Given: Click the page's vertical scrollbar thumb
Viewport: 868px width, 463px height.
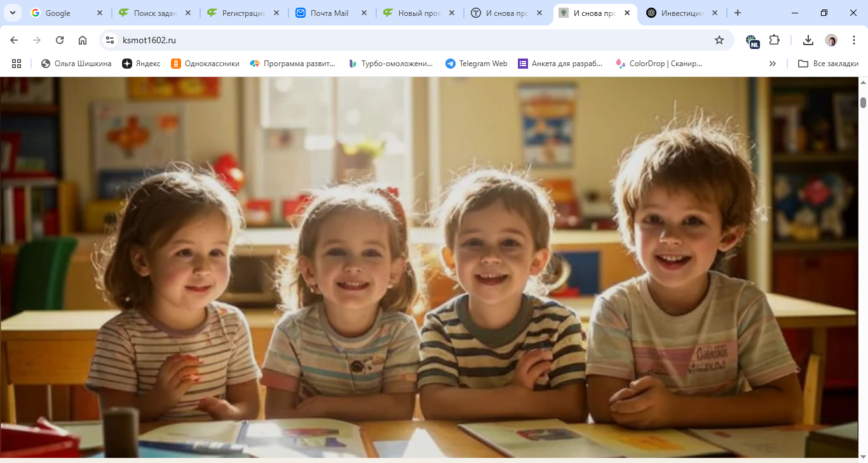Looking at the screenshot, I should pyautogui.click(x=863, y=102).
